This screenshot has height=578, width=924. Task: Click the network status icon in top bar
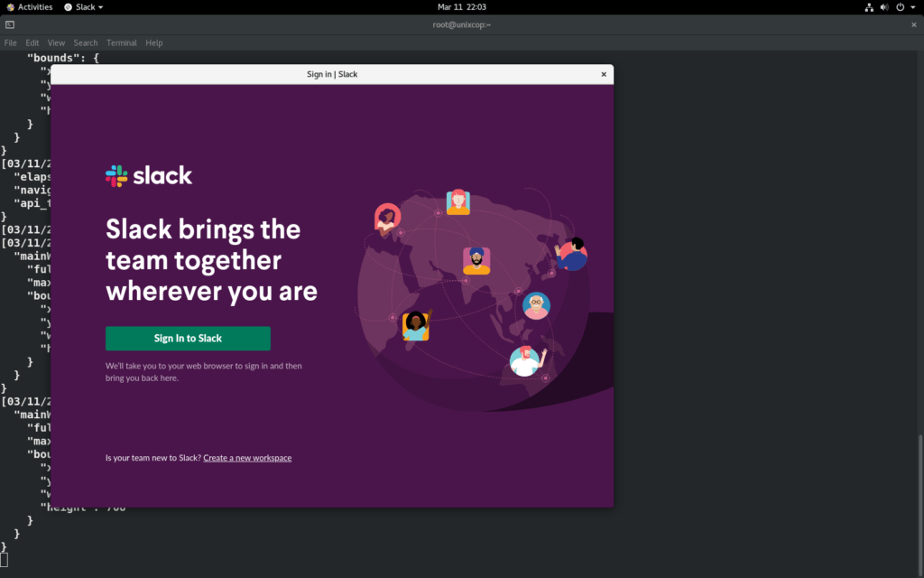869,7
